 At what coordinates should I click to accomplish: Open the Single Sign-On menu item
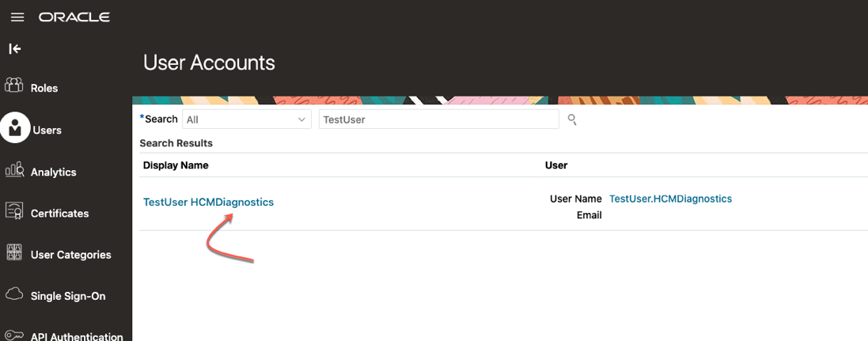click(x=68, y=296)
